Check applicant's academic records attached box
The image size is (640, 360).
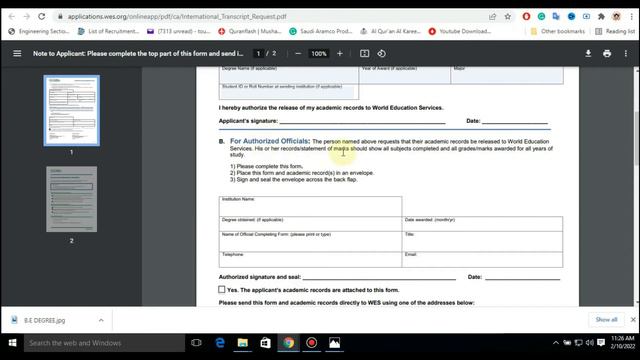click(222, 289)
